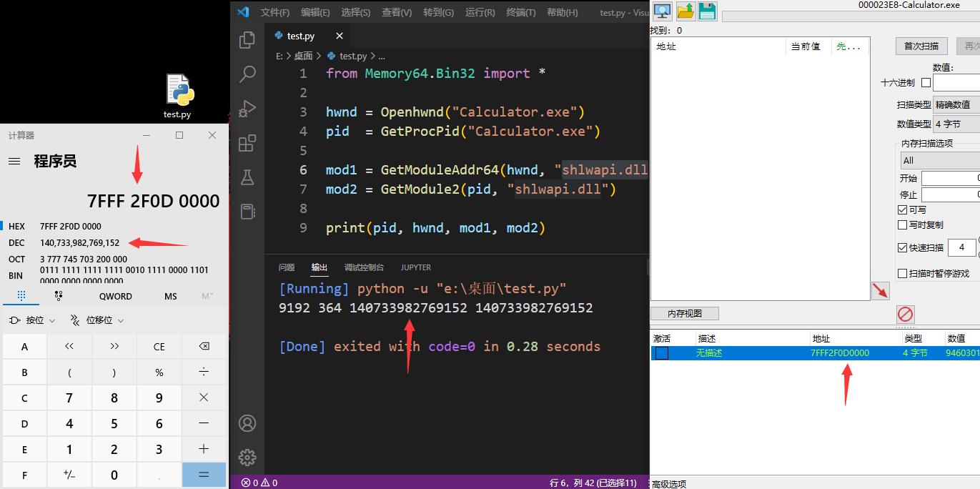Open memory region All dropdown
The image size is (980, 489).
(939, 160)
